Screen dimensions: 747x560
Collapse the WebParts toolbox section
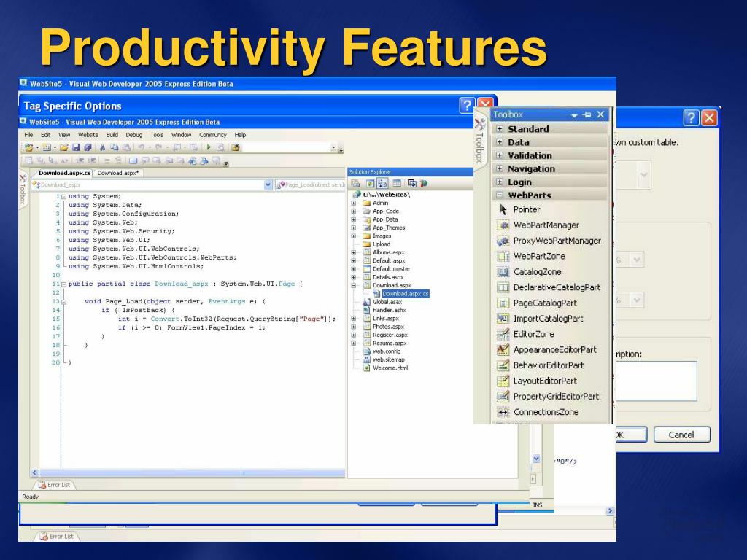500,195
